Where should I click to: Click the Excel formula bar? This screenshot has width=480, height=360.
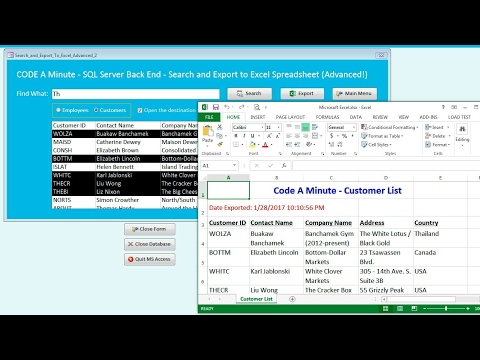[x=386, y=165]
